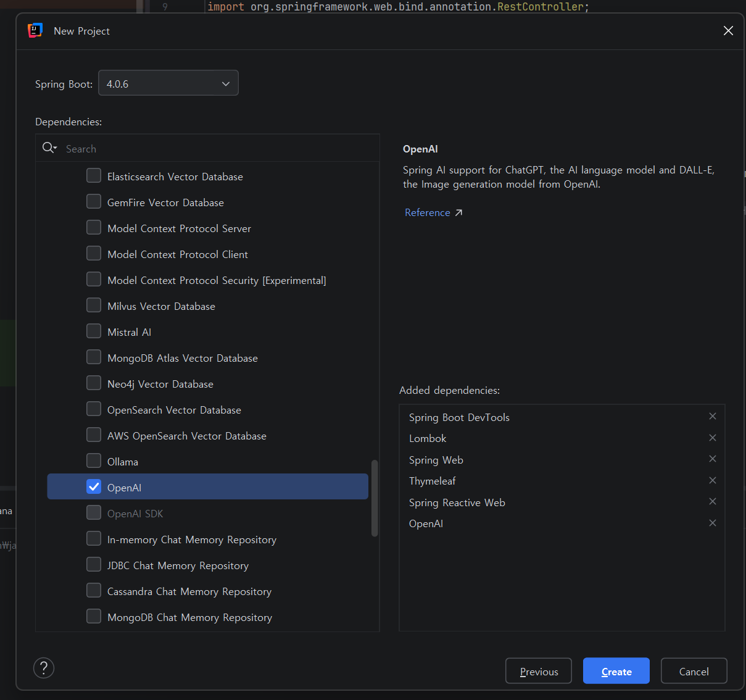Select 'Spring Reactive Web' in added list
This screenshot has width=746, height=700.
point(457,502)
